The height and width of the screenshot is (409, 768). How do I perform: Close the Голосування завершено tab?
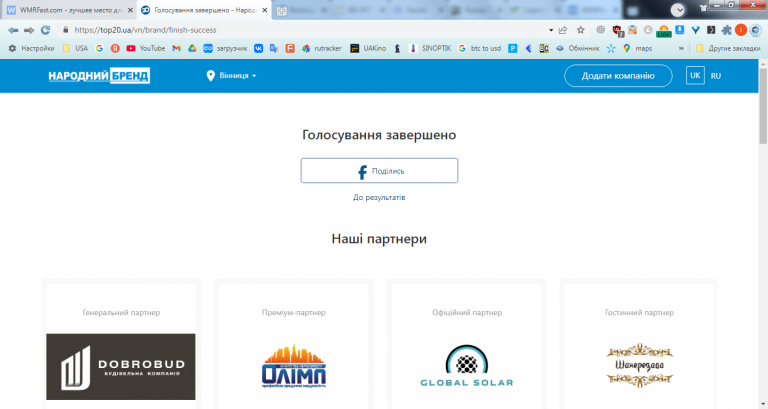click(265, 10)
